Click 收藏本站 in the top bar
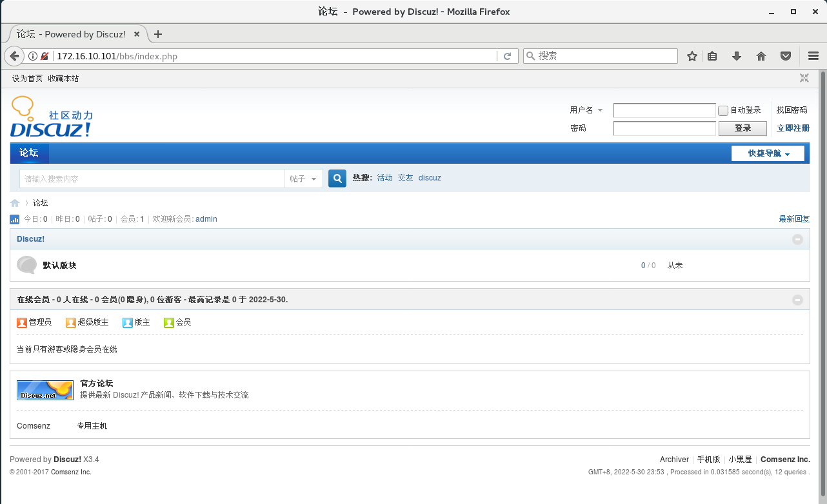 [63, 78]
